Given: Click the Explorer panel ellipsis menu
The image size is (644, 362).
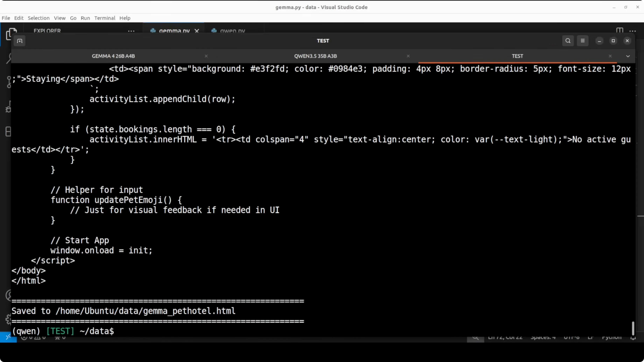Looking at the screenshot, I should pyautogui.click(x=131, y=31).
